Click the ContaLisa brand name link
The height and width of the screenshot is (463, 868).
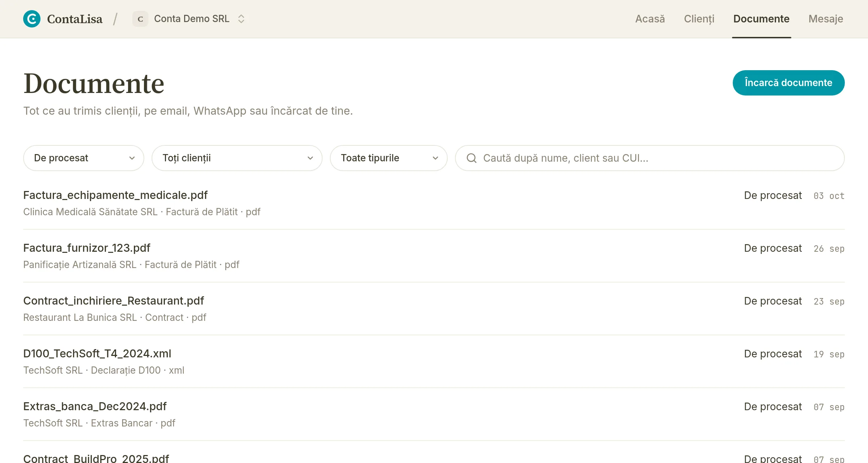click(75, 19)
